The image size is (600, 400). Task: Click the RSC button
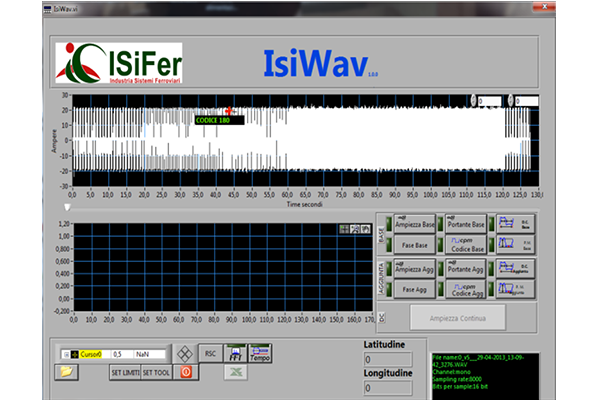pyautogui.click(x=210, y=354)
